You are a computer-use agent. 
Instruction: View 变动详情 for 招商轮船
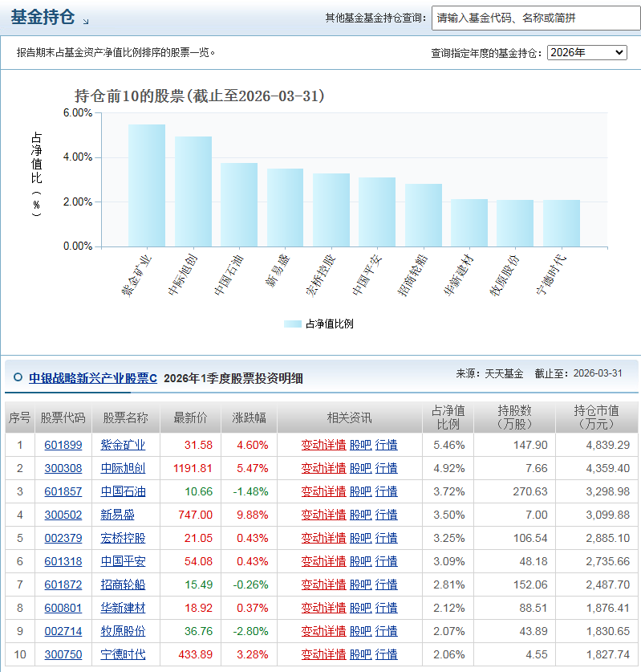[x=323, y=584]
